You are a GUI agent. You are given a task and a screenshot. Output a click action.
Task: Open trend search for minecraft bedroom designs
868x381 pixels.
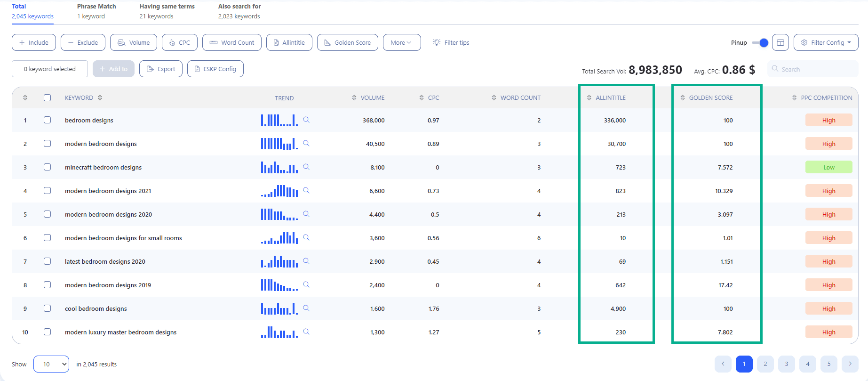[306, 167]
